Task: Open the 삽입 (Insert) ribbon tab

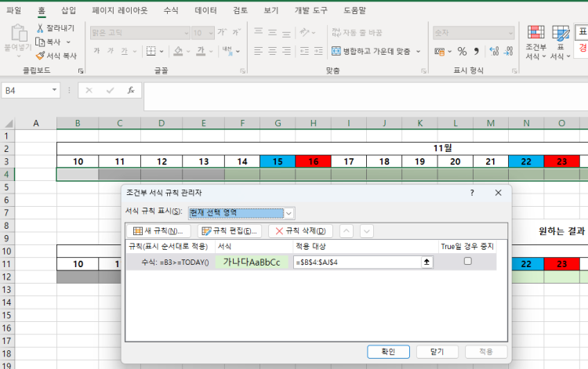Action: click(69, 11)
